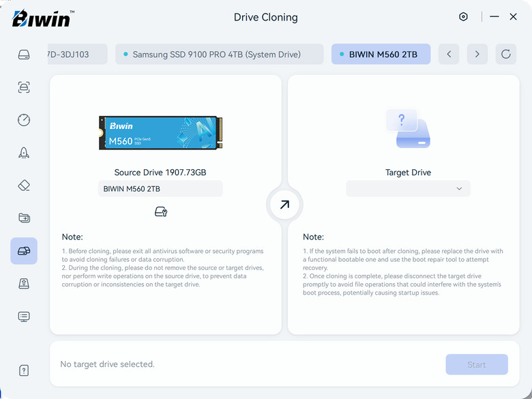
Task: Open the help question mark icon
Action: pyautogui.click(x=24, y=370)
